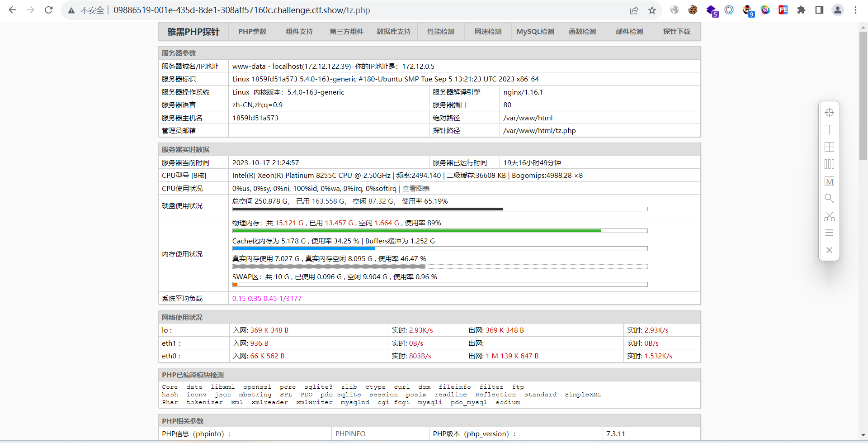Click the eth0 outbound 1 M 139 K 647 B
The height and width of the screenshot is (443, 868).
coord(512,356)
